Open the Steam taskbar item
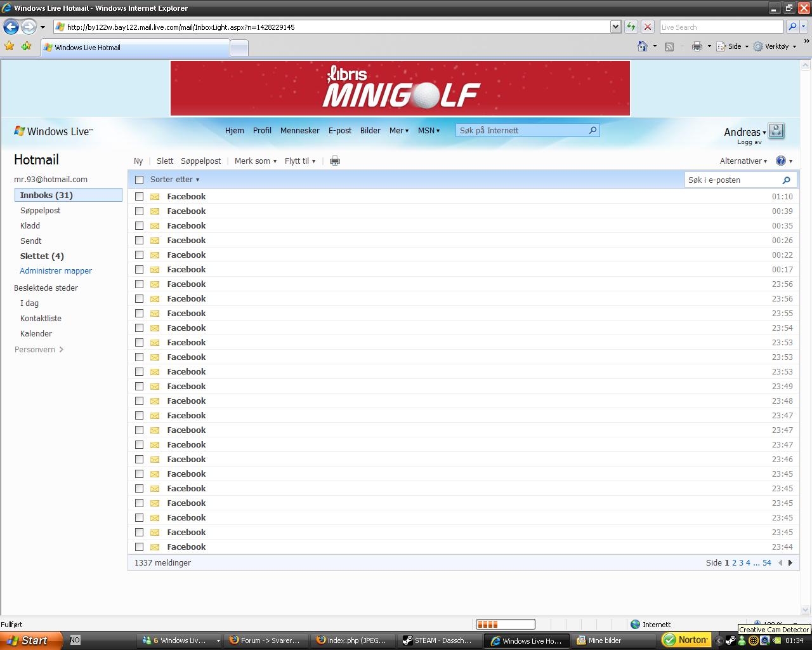The height and width of the screenshot is (650, 812). tap(438, 640)
